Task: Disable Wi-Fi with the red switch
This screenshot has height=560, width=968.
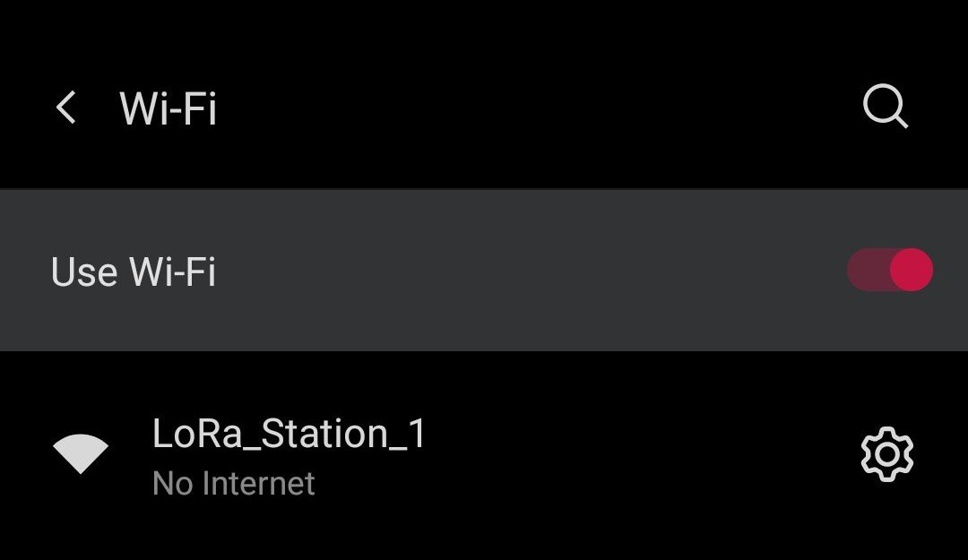Action: click(x=890, y=270)
